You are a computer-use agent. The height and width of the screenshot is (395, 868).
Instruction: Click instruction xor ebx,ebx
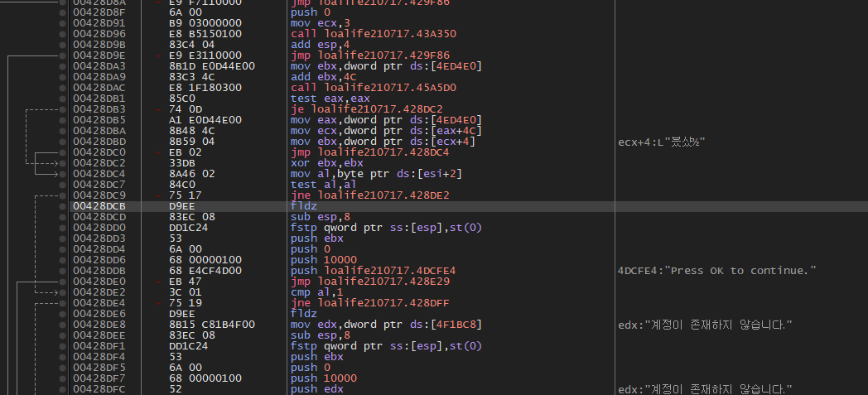point(326,163)
